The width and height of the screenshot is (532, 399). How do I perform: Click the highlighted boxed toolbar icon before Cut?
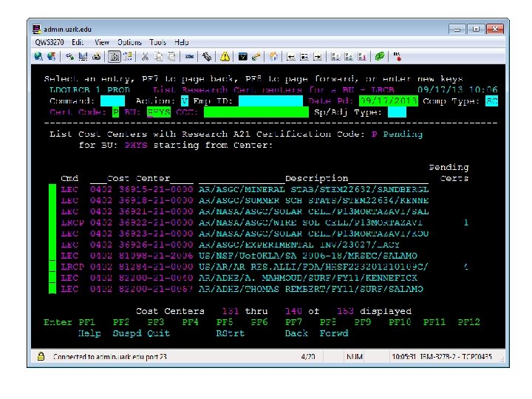click(x=115, y=55)
